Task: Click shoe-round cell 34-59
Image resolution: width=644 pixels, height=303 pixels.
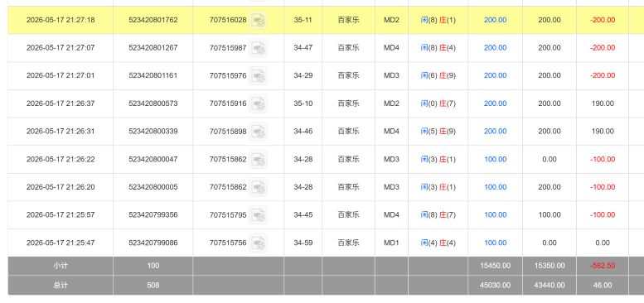Action: [303, 243]
